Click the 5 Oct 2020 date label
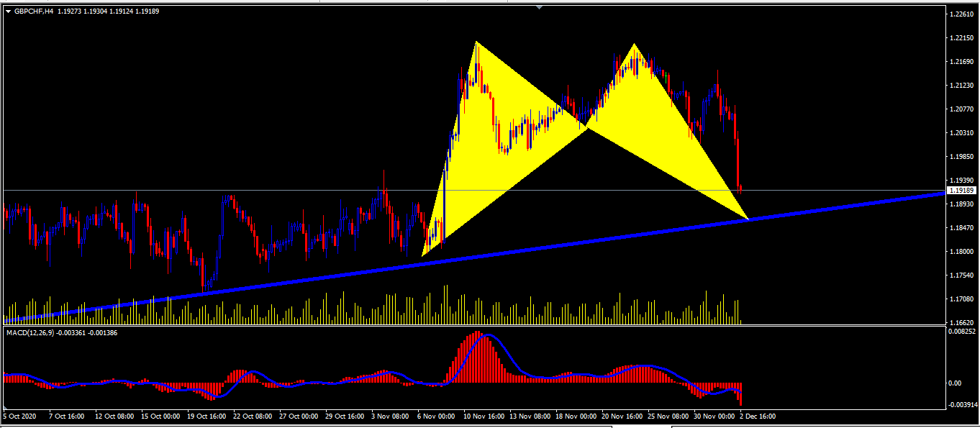This screenshot has height=428, width=980. click(19, 416)
